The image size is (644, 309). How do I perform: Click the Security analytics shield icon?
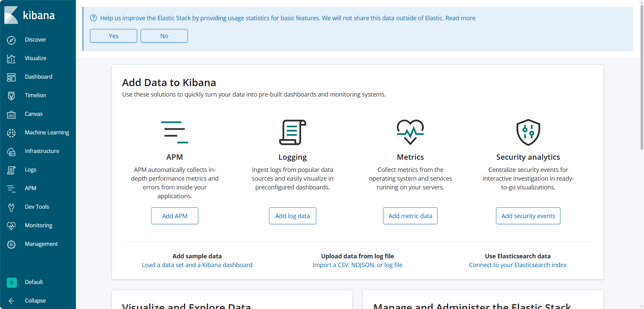[x=528, y=132]
